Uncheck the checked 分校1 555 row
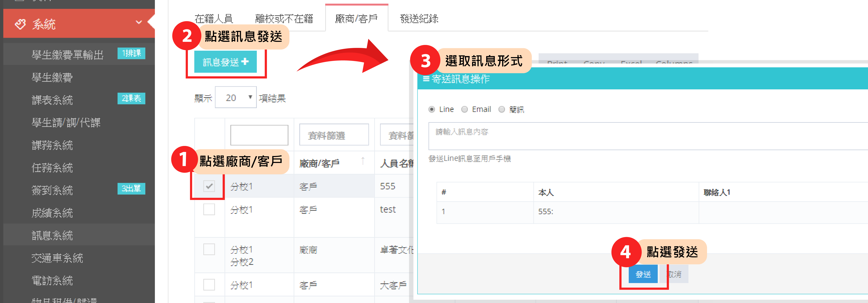Image resolution: width=868 pixels, height=303 pixels. (209, 186)
